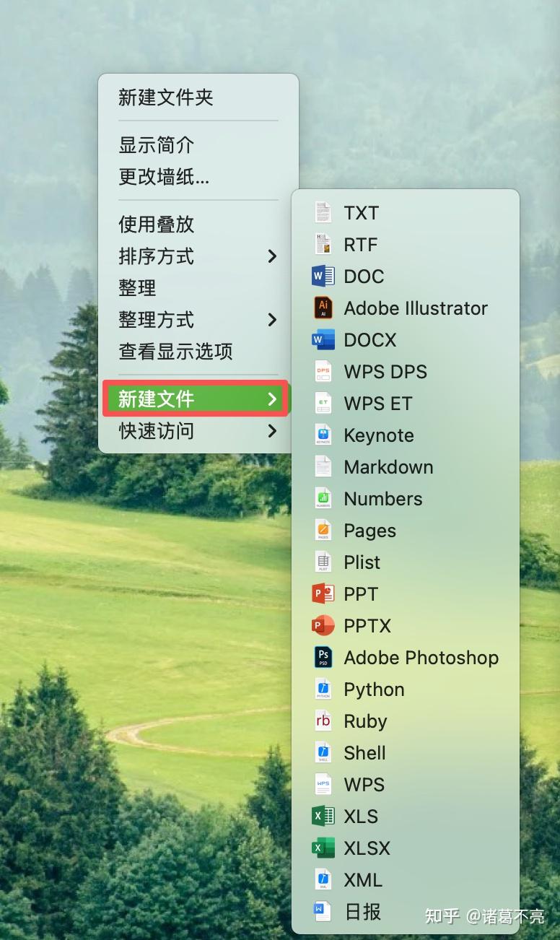Expand the 新建文件 submenu arrow
The image size is (560, 940).
(272, 399)
